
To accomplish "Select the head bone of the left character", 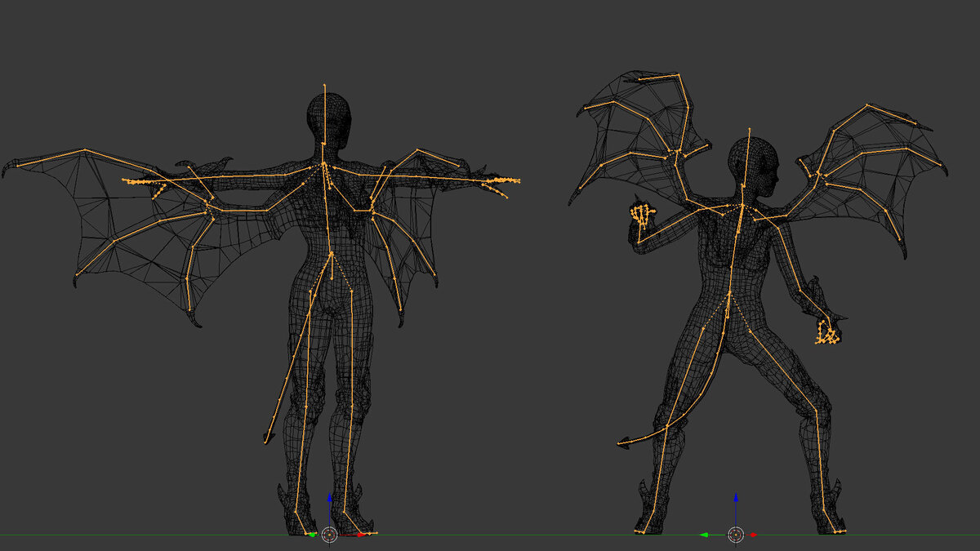I will tap(325, 114).
